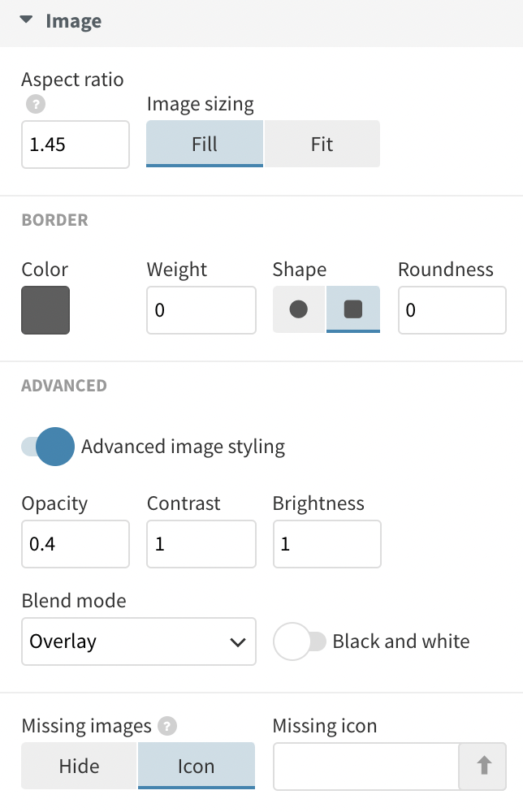Click the Roundness input field
This screenshot has height=812, width=523.
click(x=452, y=310)
